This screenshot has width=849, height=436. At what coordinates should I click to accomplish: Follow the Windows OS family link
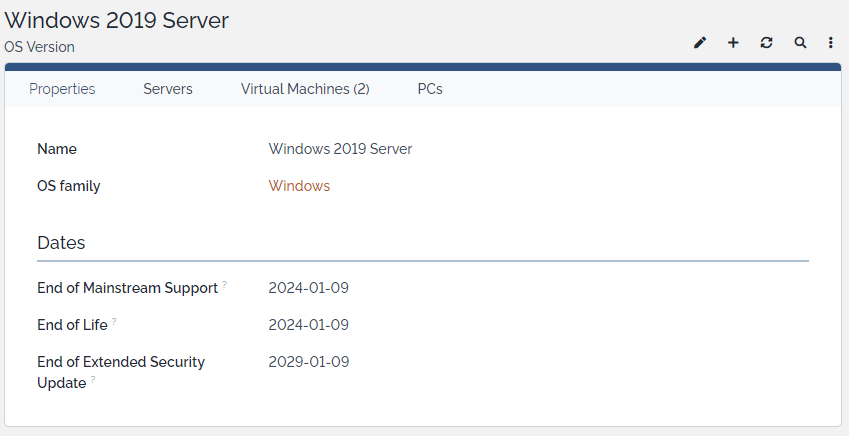tap(299, 186)
